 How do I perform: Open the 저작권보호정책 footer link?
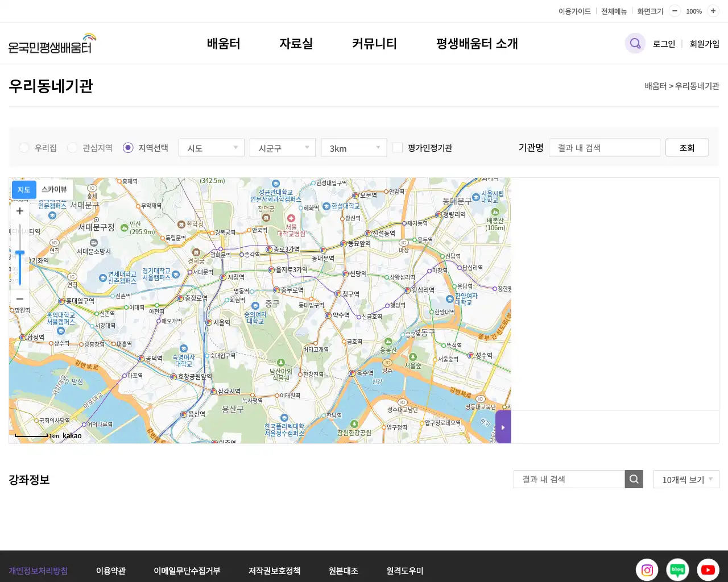click(x=274, y=571)
